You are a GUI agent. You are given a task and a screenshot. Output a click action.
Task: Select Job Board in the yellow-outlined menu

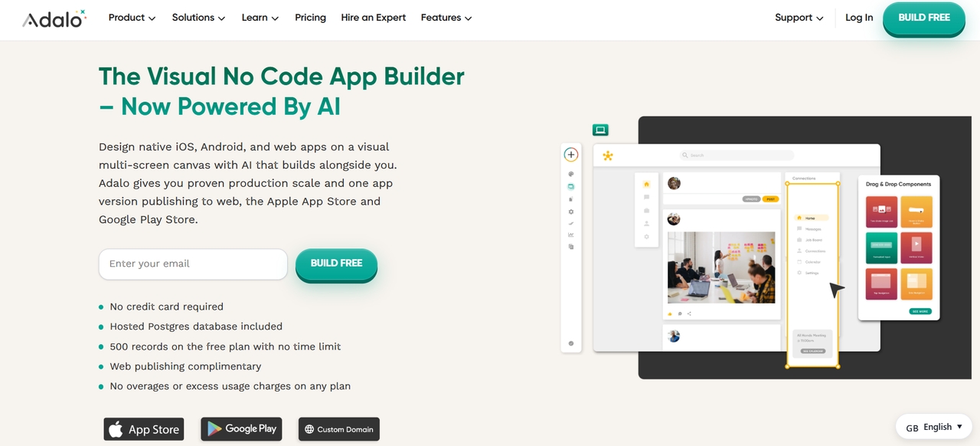coord(809,240)
